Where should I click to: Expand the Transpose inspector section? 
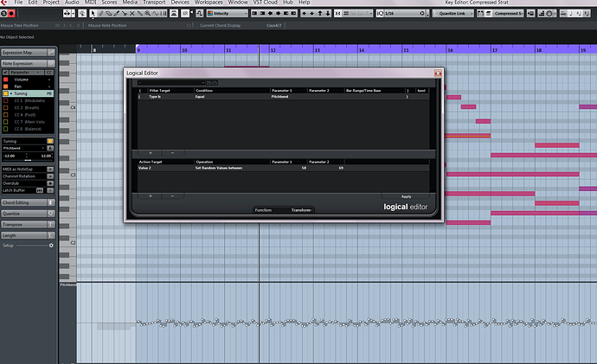tap(29, 225)
